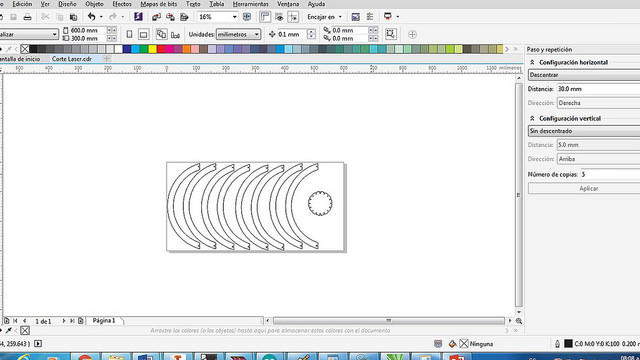
Task: Toggle show guidelines button
Action: [293, 17]
